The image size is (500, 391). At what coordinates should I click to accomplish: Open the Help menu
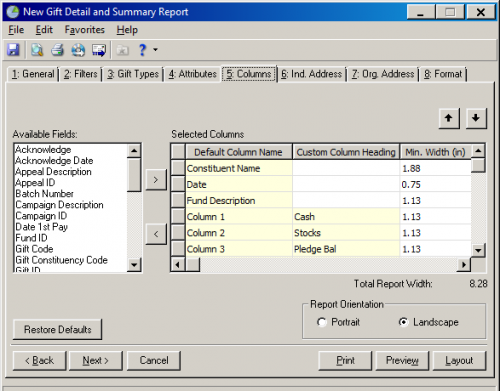[127, 30]
